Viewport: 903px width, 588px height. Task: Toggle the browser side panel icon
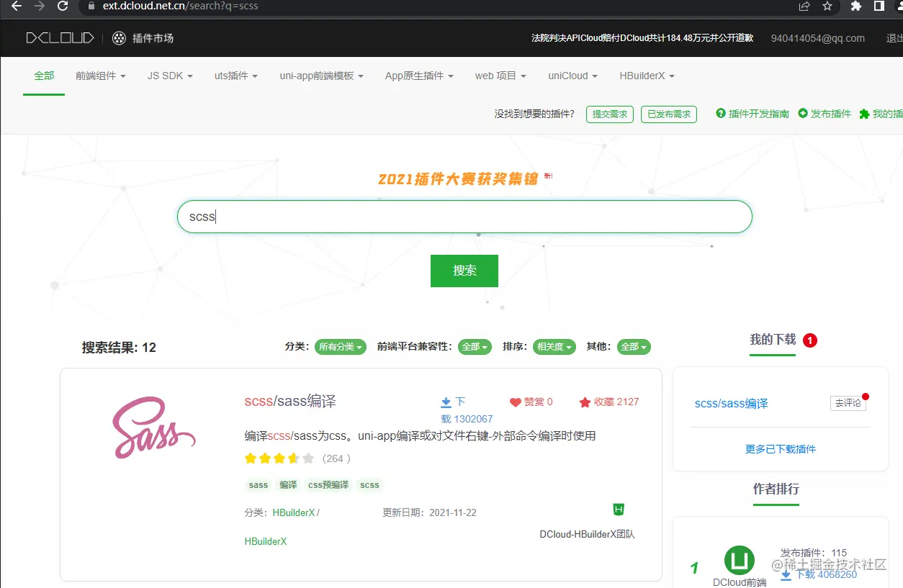click(x=879, y=6)
